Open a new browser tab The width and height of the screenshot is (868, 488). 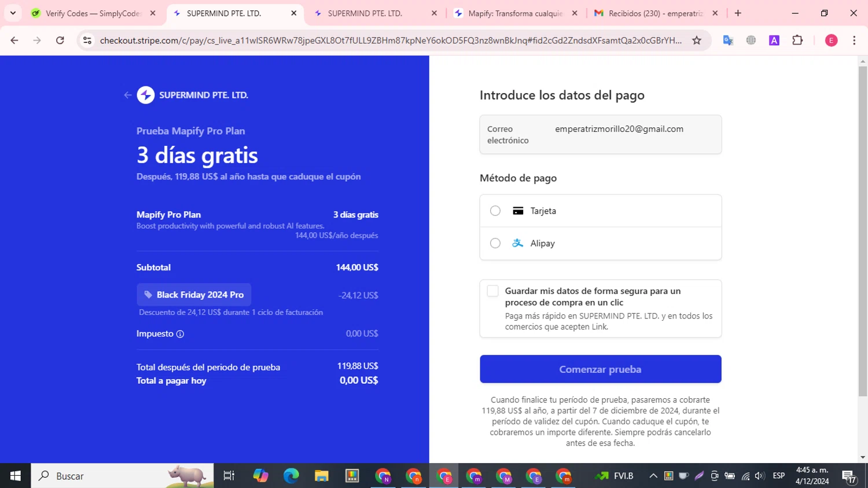[738, 13]
